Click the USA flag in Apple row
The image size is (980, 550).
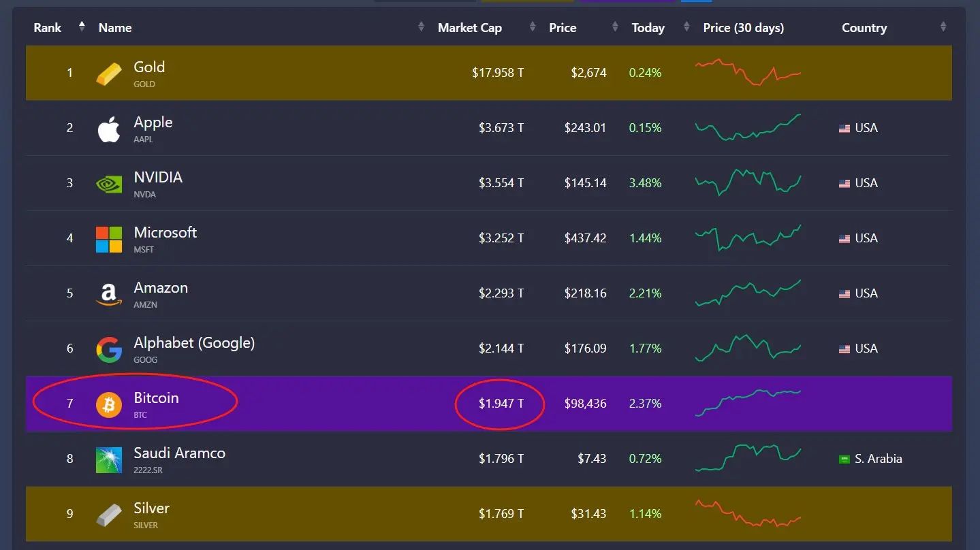tap(844, 129)
